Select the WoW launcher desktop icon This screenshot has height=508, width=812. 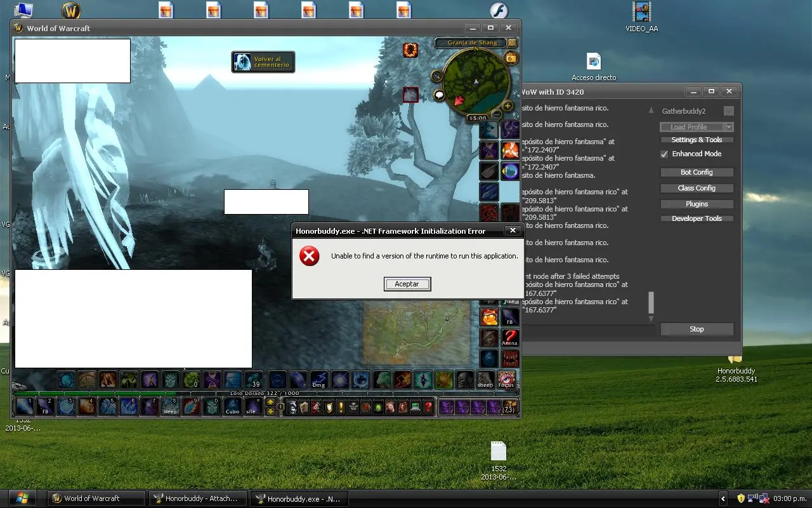click(x=71, y=10)
